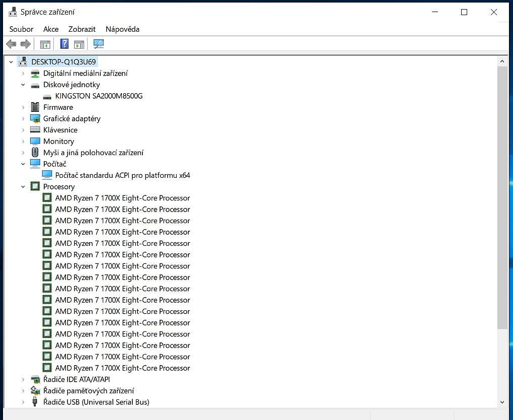The height and width of the screenshot is (420, 513).
Task: Expand the Monitory category
Action: pyautogui.click(x=23, y=142)
